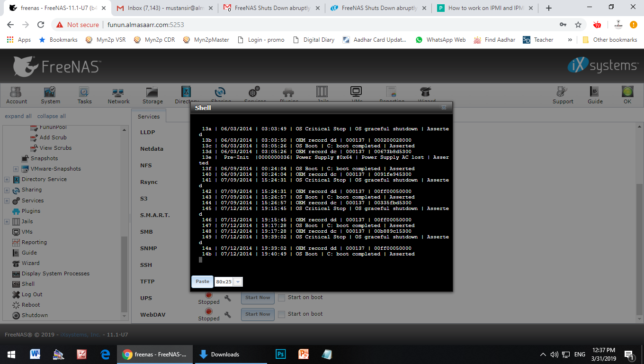
Task: Switch to the Services tab
Action: point(149,117)
